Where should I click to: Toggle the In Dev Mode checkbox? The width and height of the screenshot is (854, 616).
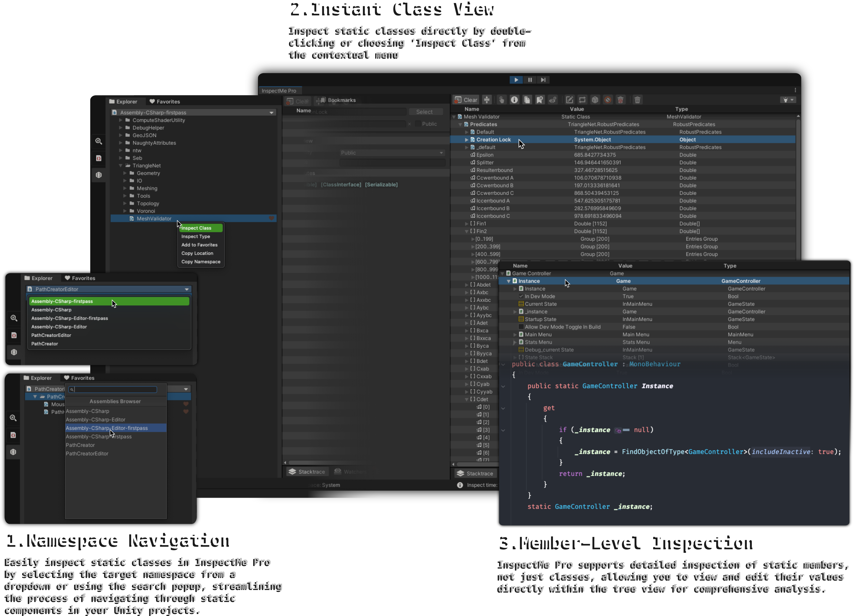pyautogui.click(x=521, y=296)
